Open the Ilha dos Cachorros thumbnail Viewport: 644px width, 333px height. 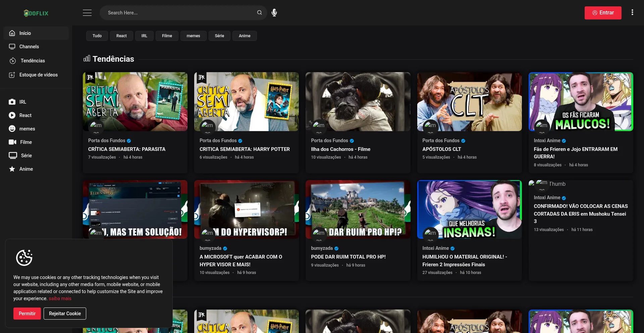point(358,102)
